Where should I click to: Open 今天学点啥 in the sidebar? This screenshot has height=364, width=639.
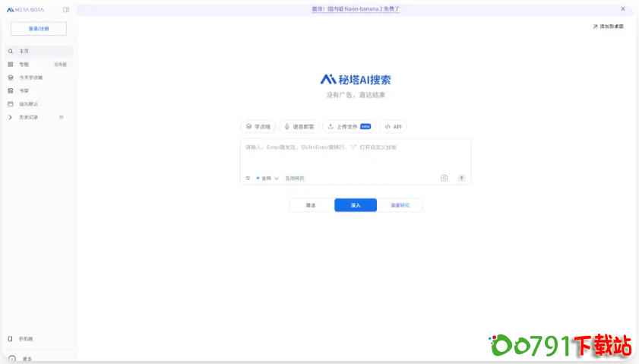(x=30, y=78)
